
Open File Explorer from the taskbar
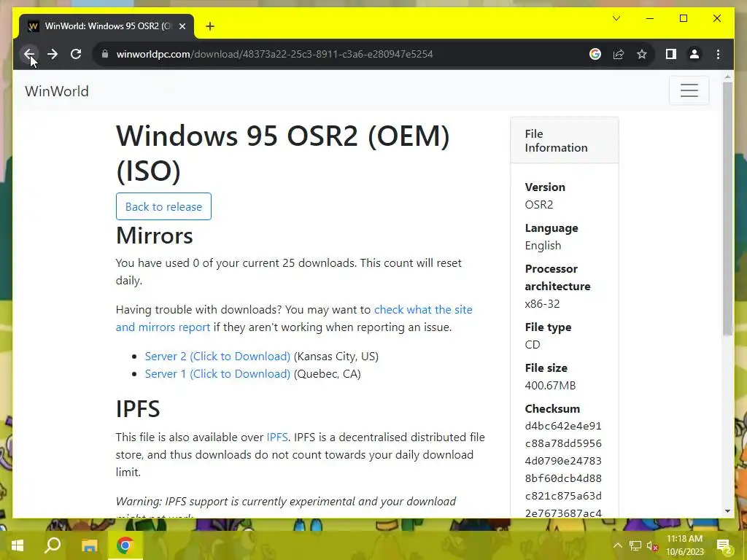[89, 545]
